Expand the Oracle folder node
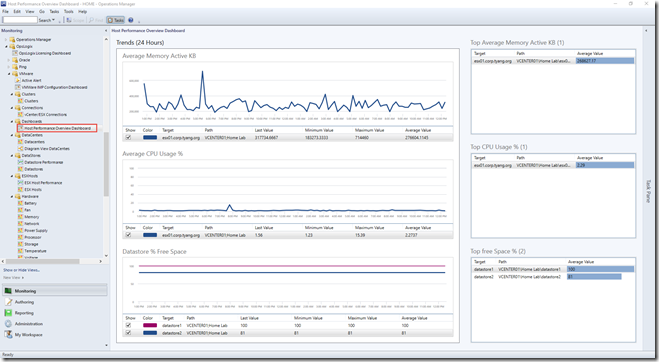659x362 pixels. click(9, 60)
